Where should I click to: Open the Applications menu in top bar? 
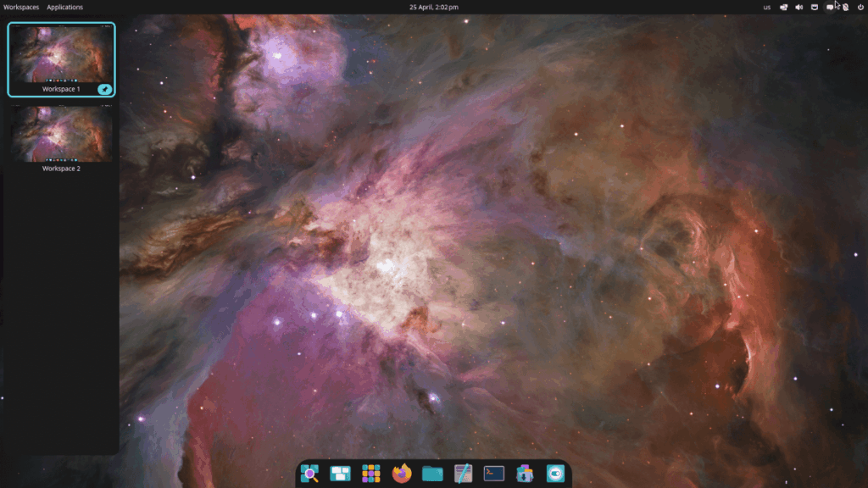pos(64,7)
